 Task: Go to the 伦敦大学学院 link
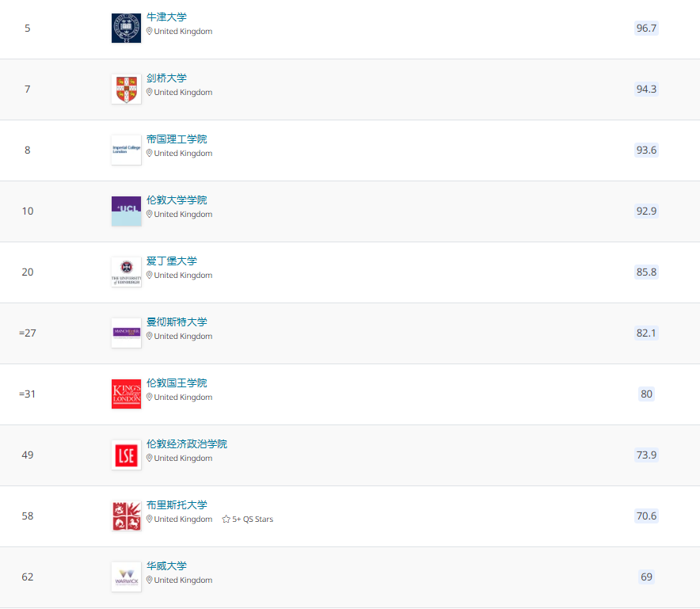[177, 200]
